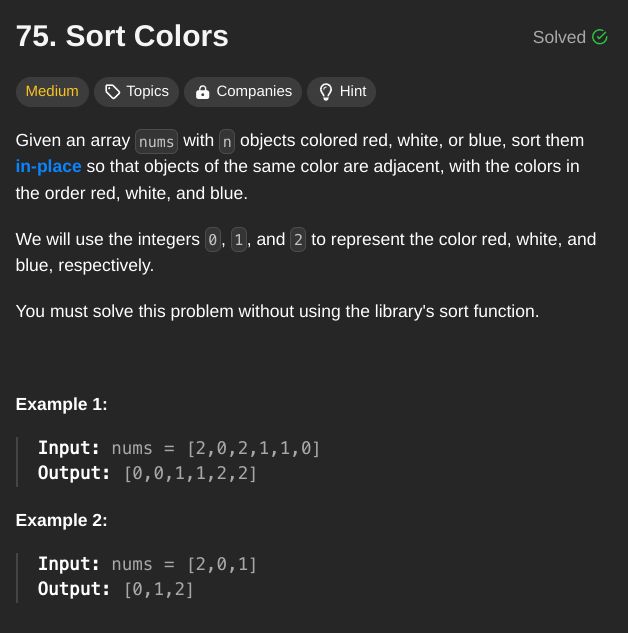Click the inline code 2 value

[298, 240]
